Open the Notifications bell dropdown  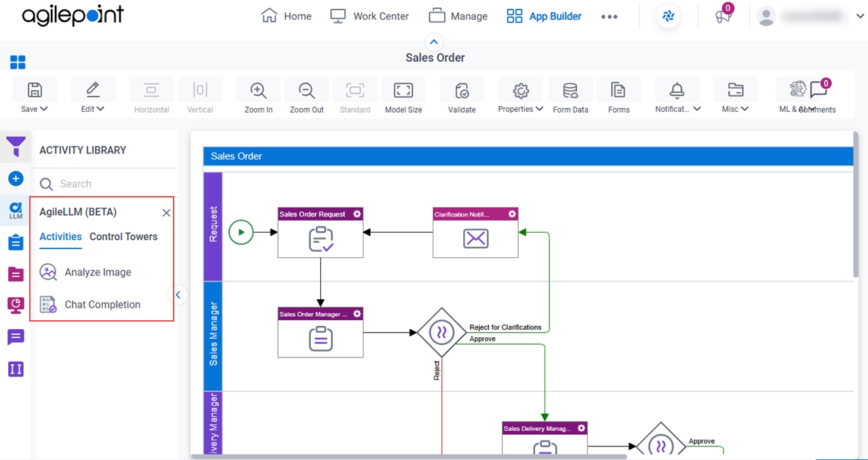point(677,96)
